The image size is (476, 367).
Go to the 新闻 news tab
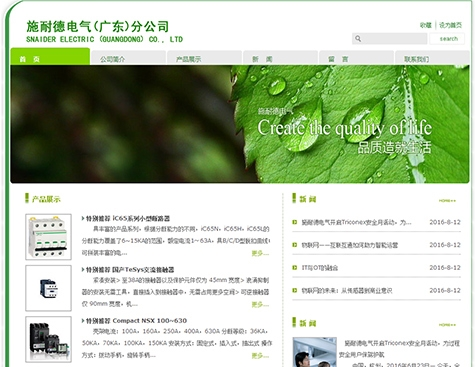[280, 58]
